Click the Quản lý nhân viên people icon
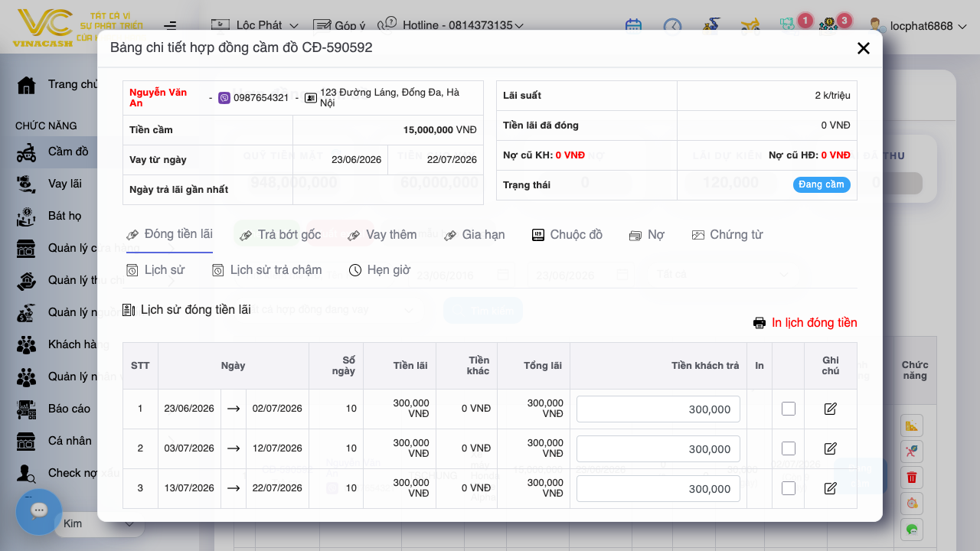The height and width of the screenshot is (551, 980). [27, 377]
